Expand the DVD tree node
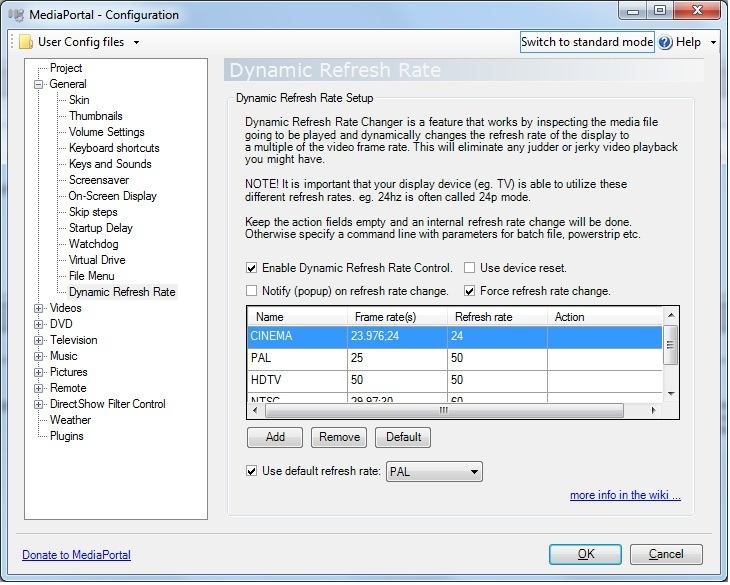Screen dimensions: 730x585 point(39,325)
